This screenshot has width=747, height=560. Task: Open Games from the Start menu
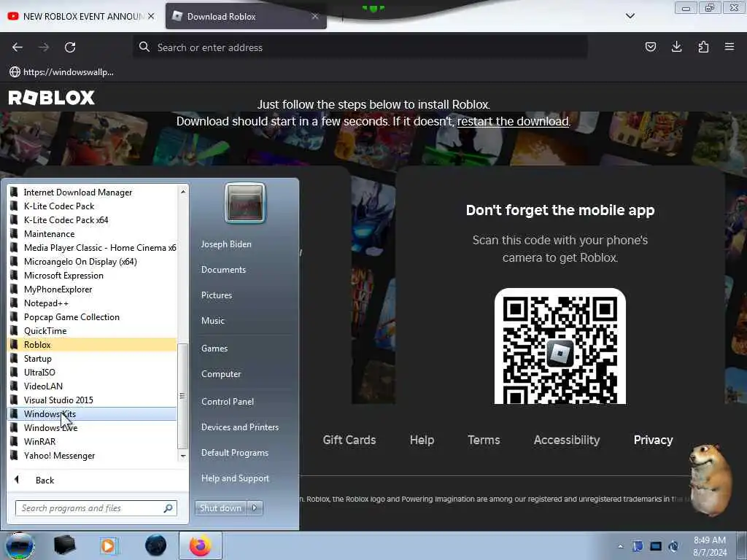point(214,348)
